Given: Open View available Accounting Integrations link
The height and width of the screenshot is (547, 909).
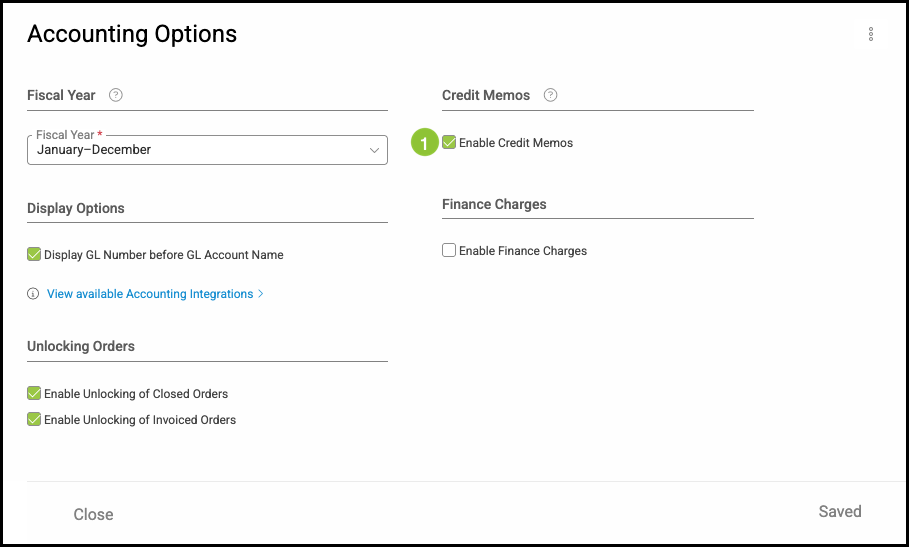Looking at the screenshot, I should click(150, 294).
